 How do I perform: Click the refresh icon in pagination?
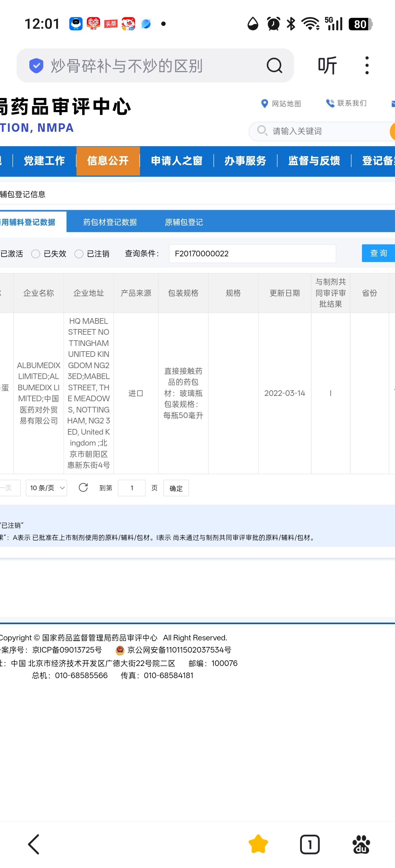click(x=83, y=487)
